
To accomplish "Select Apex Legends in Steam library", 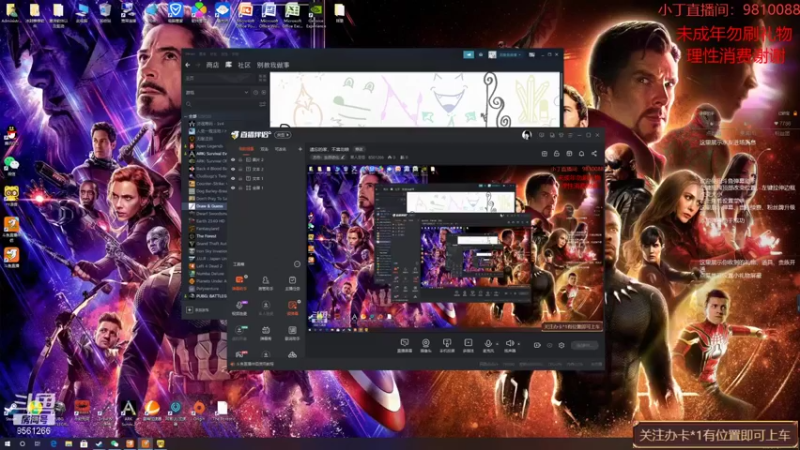I will click(x=209, y=146).
